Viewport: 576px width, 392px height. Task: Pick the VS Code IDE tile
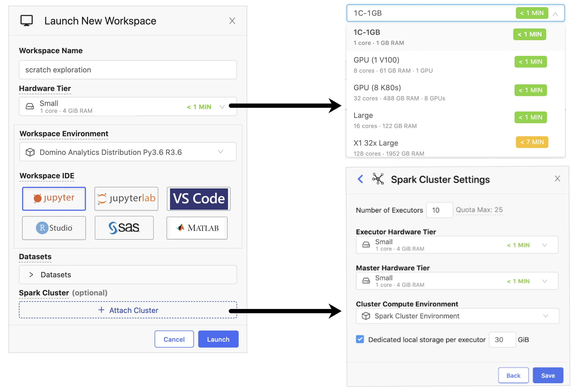198,199
